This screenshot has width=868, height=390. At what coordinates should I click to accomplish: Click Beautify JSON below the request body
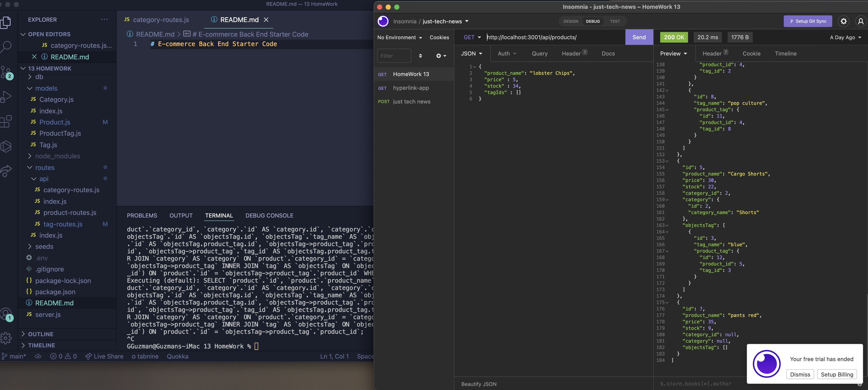479,384
